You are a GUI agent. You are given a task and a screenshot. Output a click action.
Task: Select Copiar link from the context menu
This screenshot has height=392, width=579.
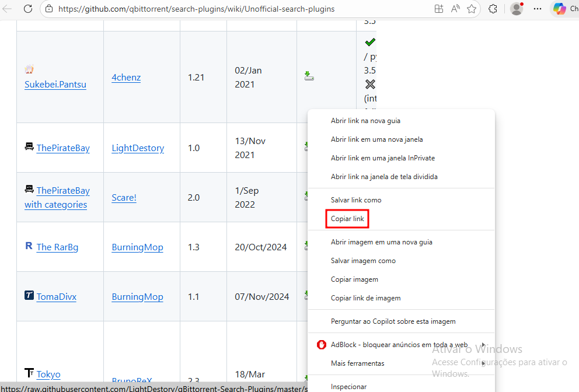(347, 218)
